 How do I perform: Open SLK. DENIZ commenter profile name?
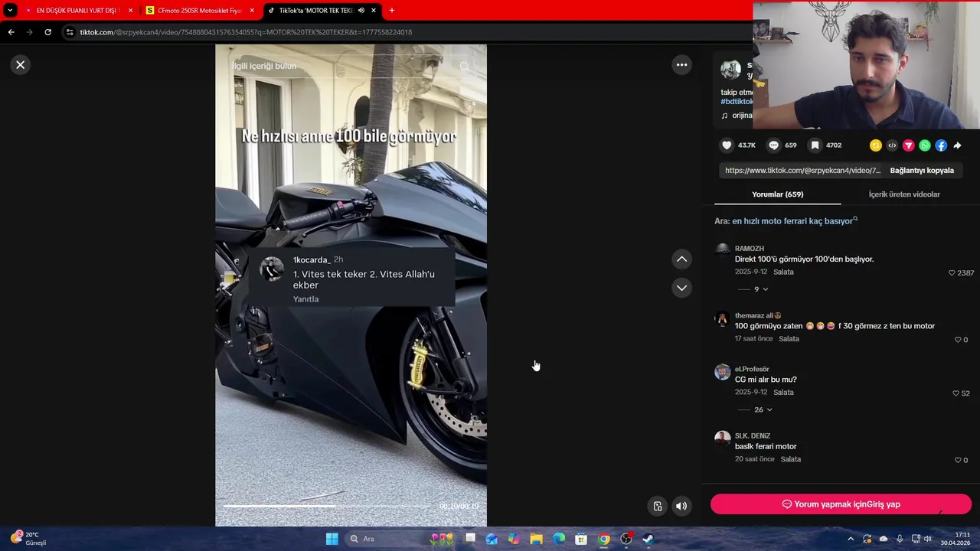coord(753,436)
